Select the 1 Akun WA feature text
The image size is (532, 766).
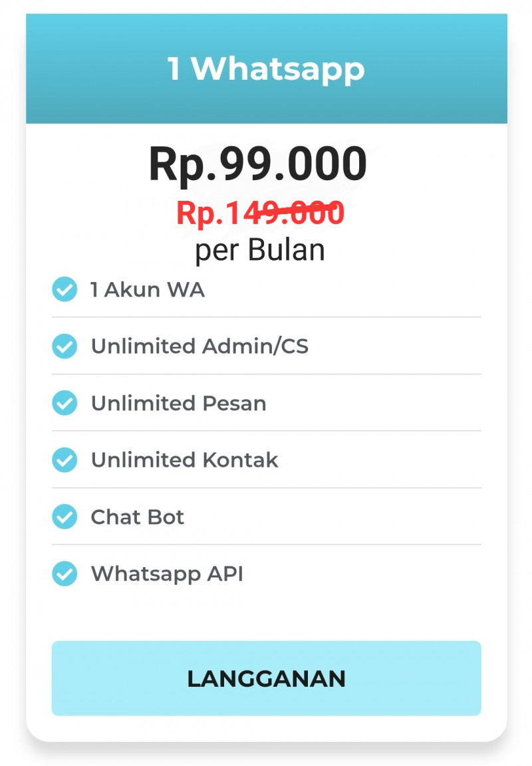(x=148, y=290)
